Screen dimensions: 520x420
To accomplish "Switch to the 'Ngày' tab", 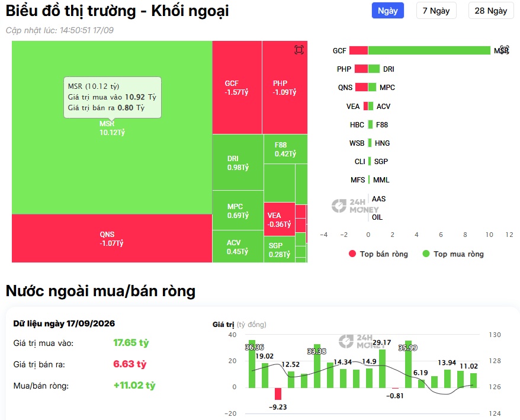I will [388, 11].
